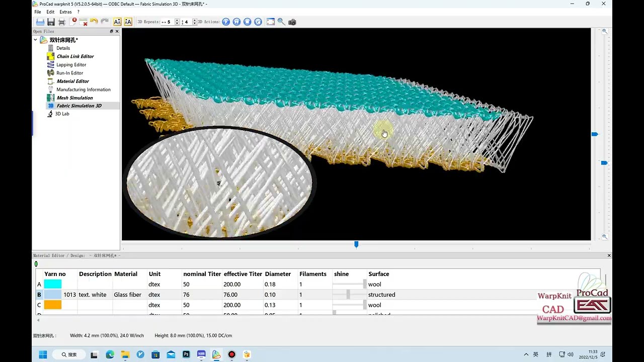This screenshot has height=362, width=644.
Task: Click the save floppy disk icon
Action: point(51,22)
